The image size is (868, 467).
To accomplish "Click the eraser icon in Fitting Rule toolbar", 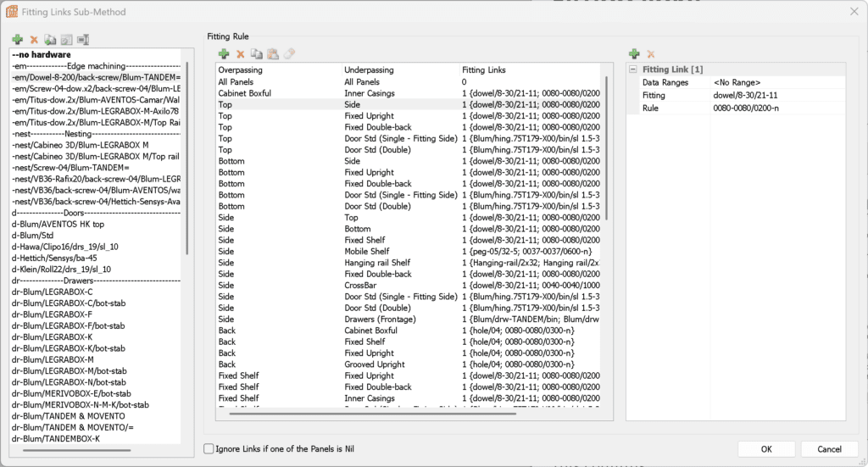I will 290,53.
